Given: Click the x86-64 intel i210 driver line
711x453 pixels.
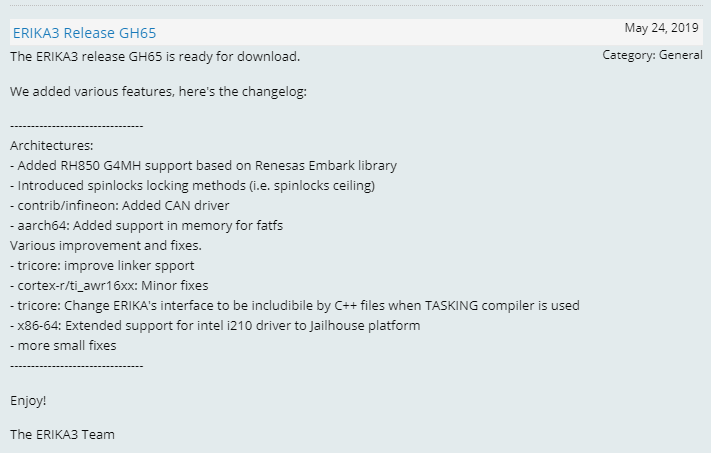Looking at the screenshot, I should click(215, 326).
